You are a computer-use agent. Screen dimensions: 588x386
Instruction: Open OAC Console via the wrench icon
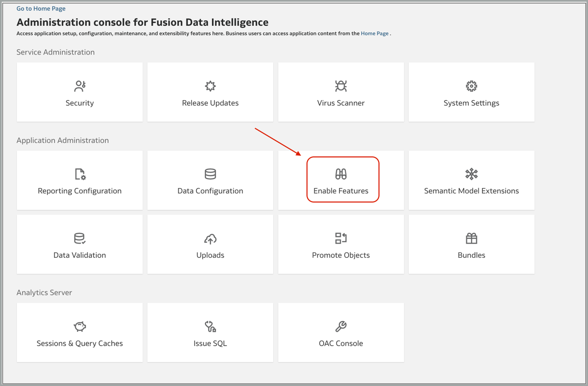point(341,326)
